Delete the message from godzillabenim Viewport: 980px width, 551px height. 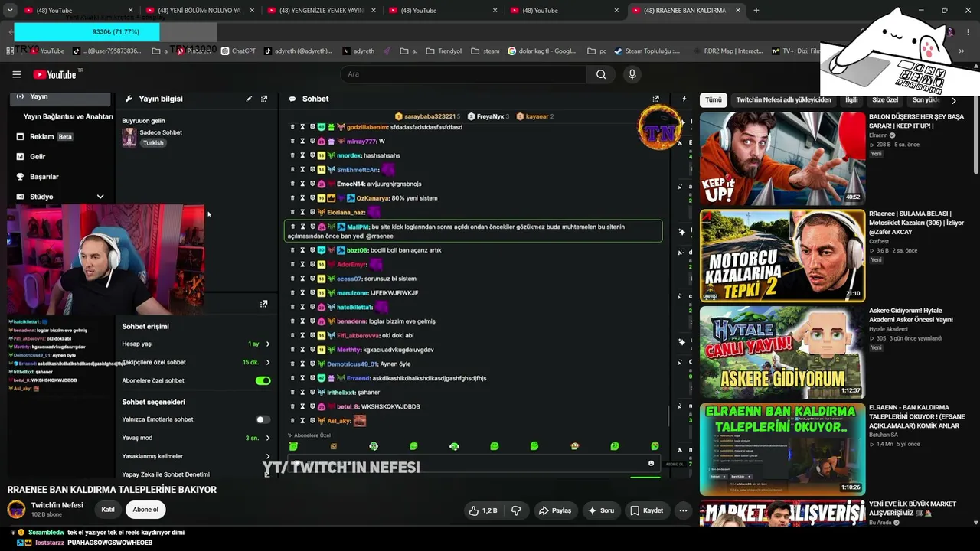pos(292,127)
